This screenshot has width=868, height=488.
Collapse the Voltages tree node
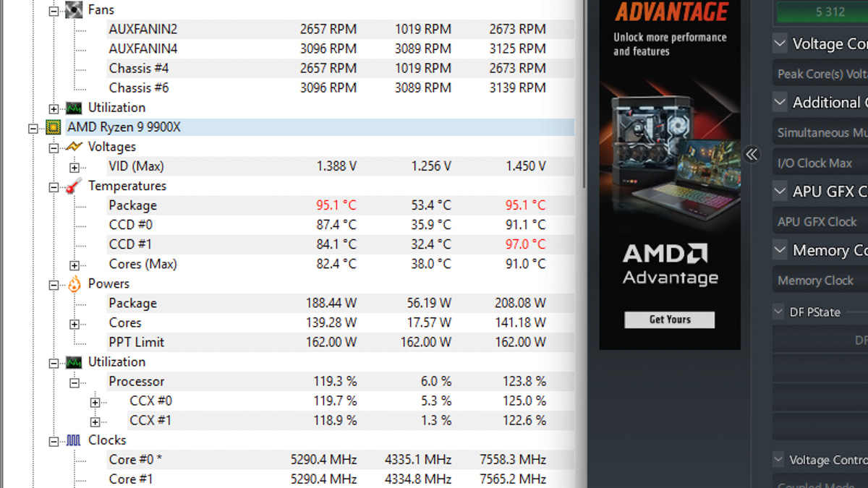[x=54, y=147]
